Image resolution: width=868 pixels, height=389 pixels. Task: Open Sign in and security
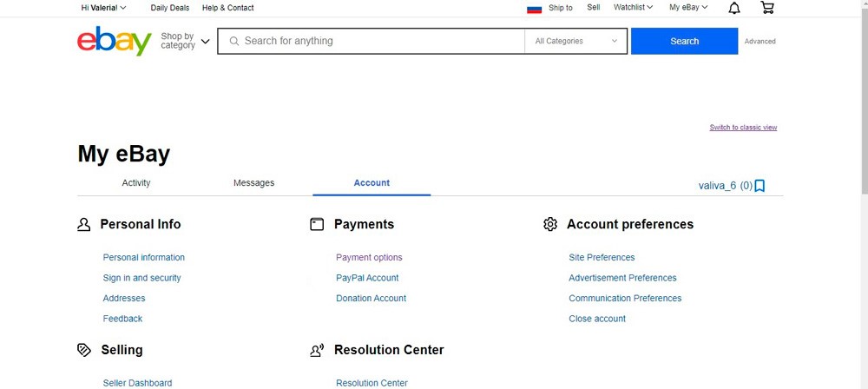coord(141,278)
